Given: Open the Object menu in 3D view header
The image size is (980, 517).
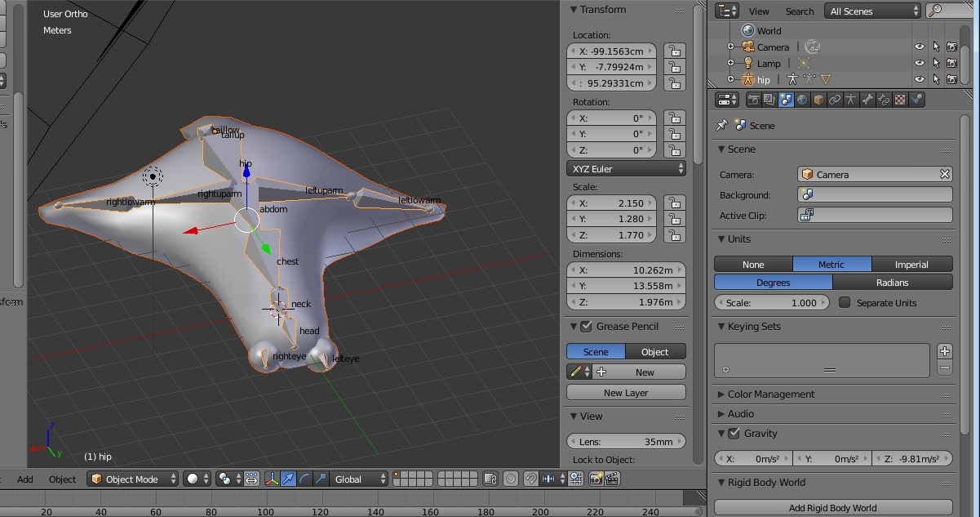Looking at the screenshot, I should click(62, 479).
